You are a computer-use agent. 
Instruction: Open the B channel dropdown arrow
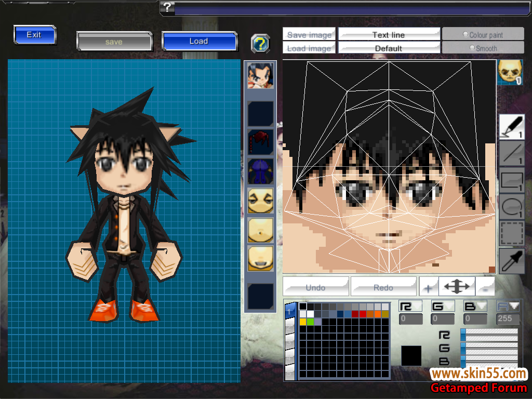pyautogui.click(x=482, y=305)
